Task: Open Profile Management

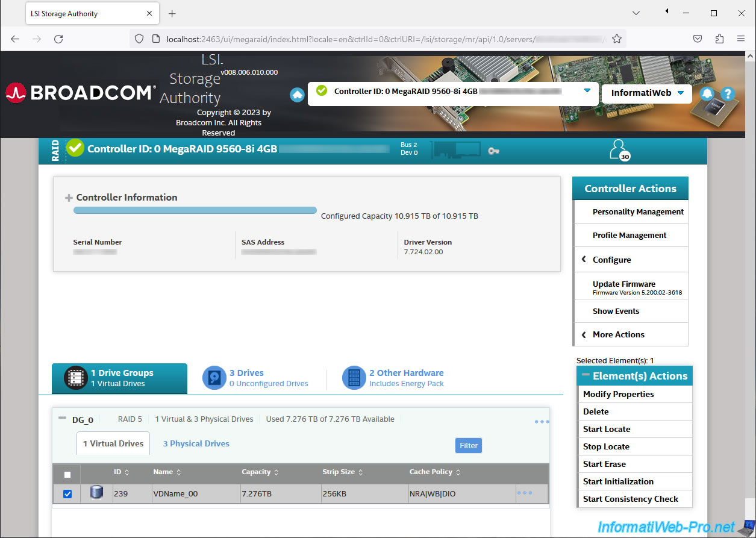Action: 631,235
